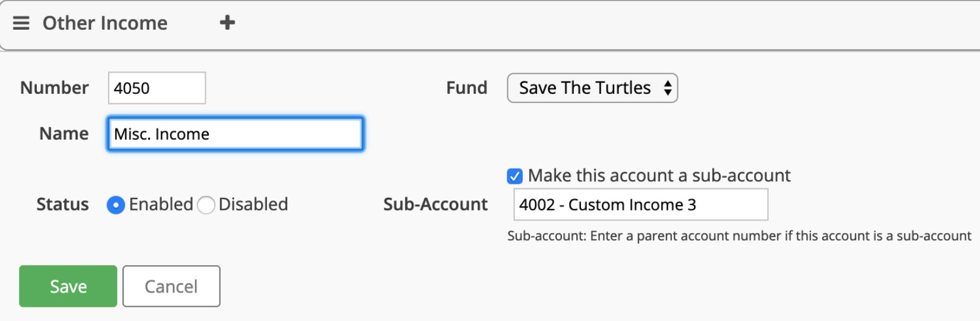
Task: Click the Name field label
Action: (64, 134)
